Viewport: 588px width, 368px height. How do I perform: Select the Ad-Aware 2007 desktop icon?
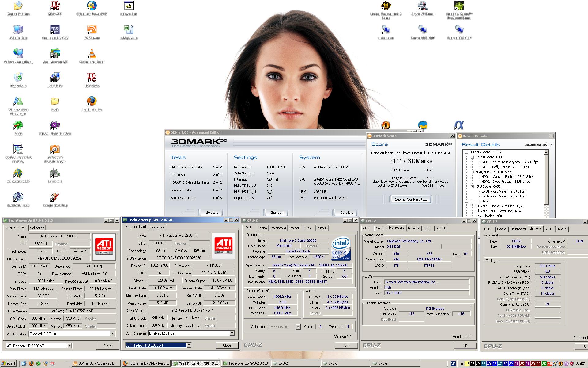click(x=18, y=176)
